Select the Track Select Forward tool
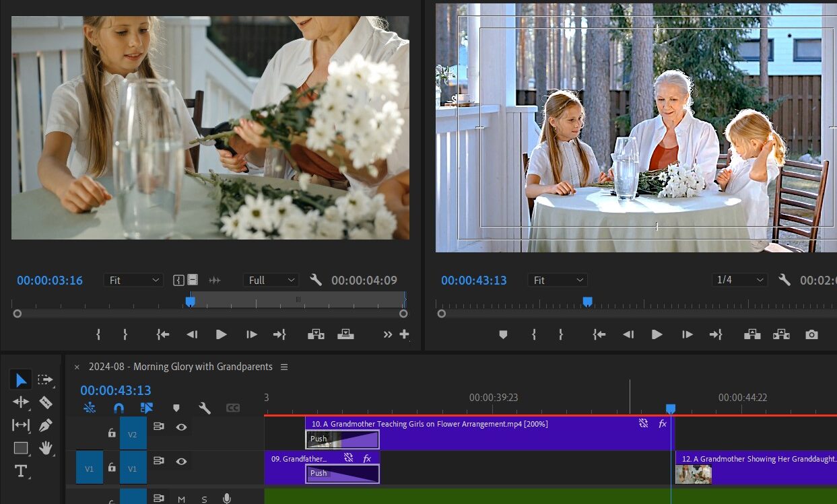 click(x=45, y=380)
